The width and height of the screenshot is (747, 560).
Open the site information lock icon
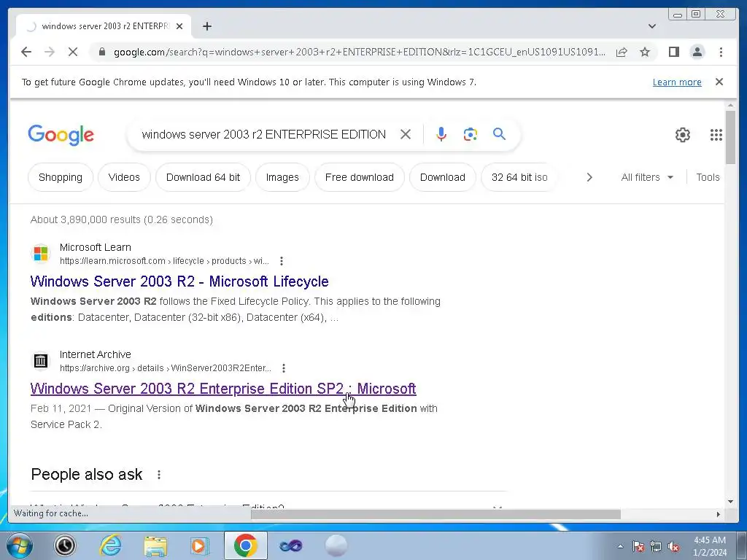(101, 52)
